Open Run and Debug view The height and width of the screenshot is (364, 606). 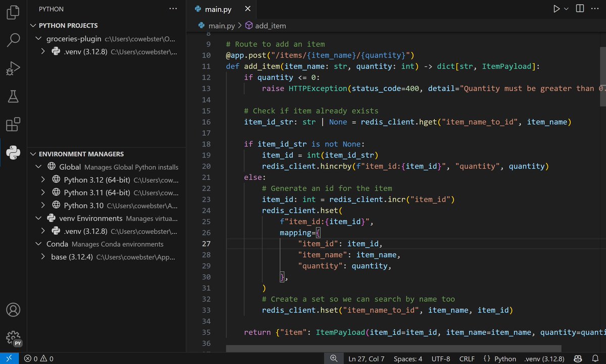coord(13,68)
